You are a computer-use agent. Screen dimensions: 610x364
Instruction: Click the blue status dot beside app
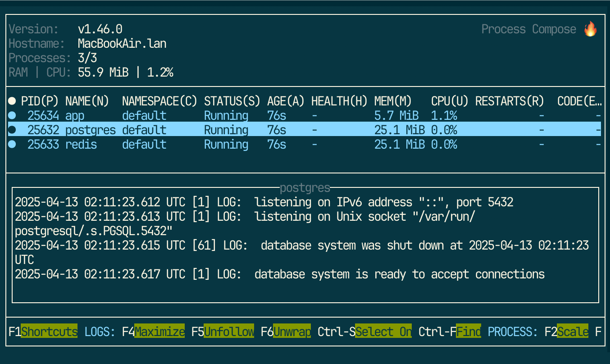tap(12, 115)
